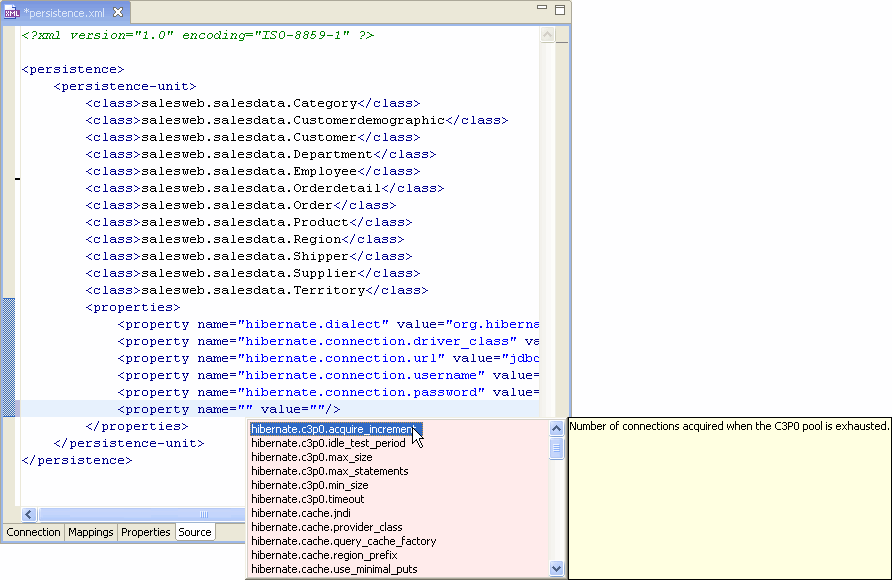This screenshot has height=580, width=892.
Task: Click the up arrow on the completion list scrollbar
Action: click(x=557, y=427)
